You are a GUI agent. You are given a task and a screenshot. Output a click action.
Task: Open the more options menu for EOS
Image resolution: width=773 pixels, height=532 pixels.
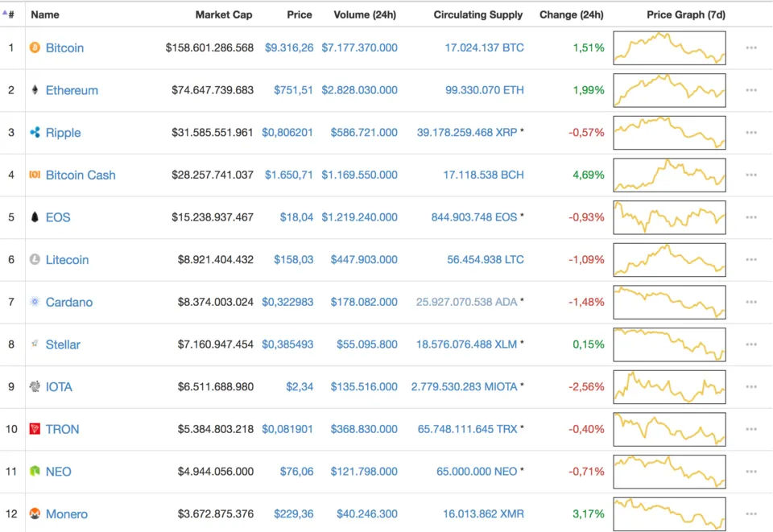point(751,217)
